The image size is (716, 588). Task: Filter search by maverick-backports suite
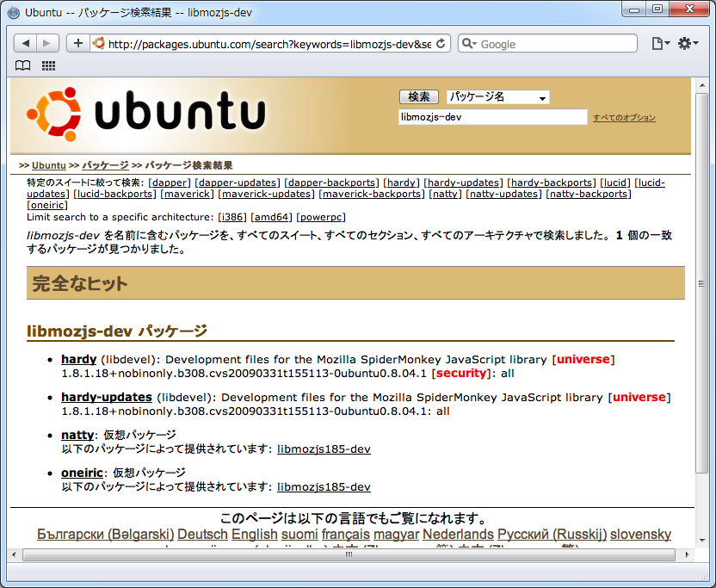(371, 194)
